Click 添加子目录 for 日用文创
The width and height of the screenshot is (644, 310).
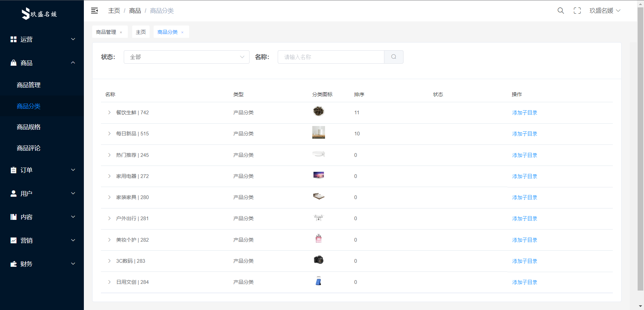point(525,282)
